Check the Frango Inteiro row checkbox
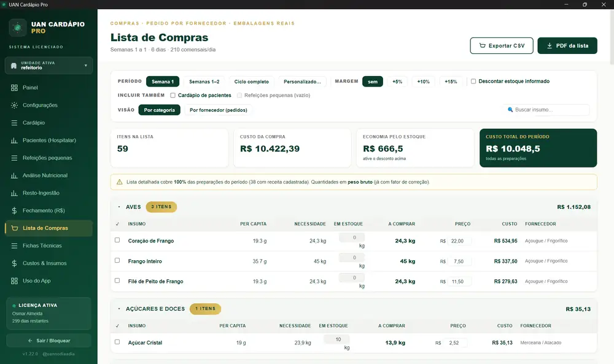Screen dimensions: 614x364 tap(117, 260)
